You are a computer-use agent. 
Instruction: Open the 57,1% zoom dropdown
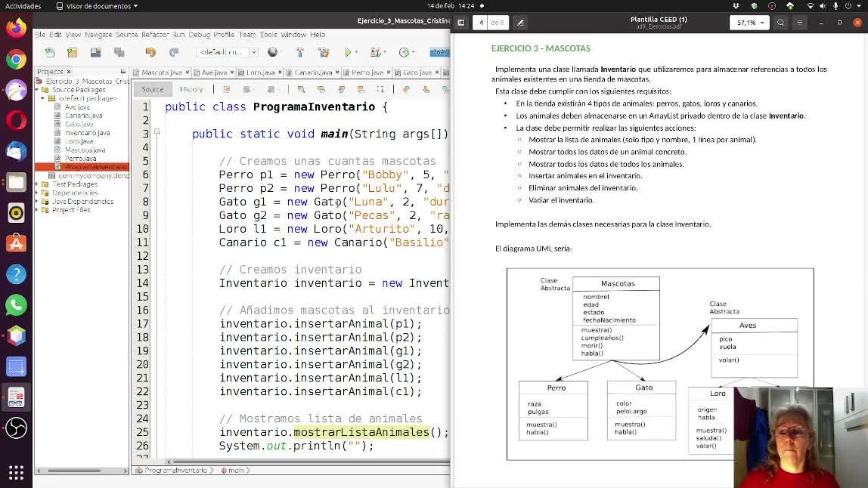[750, 23]
